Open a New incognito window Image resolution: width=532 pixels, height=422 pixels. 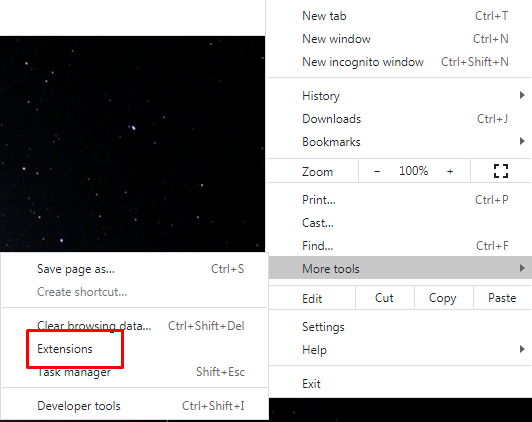pos(399,62)
